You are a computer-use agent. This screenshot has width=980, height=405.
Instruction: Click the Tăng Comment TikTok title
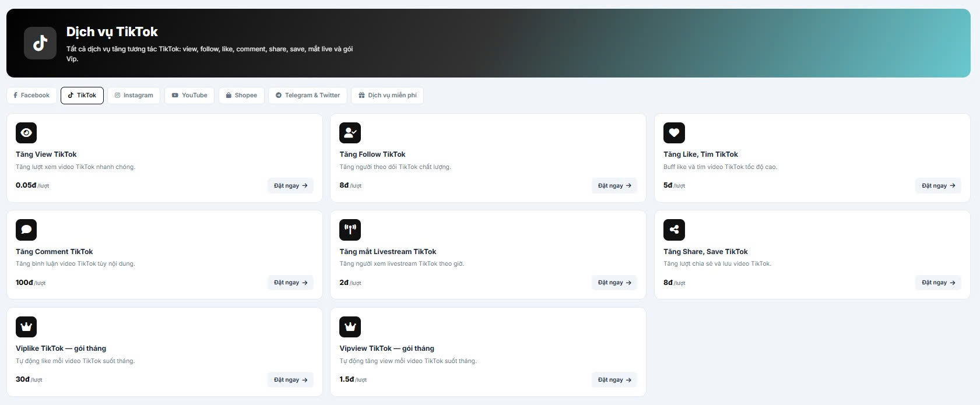pos(54,252)
